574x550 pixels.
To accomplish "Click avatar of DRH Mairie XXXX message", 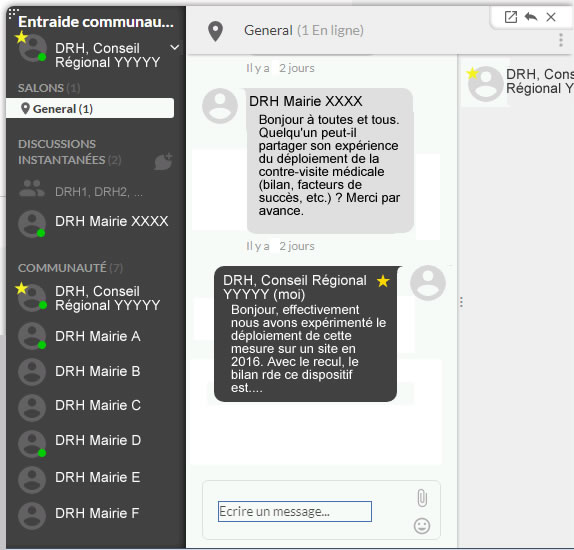I will (x=220, y=106).
